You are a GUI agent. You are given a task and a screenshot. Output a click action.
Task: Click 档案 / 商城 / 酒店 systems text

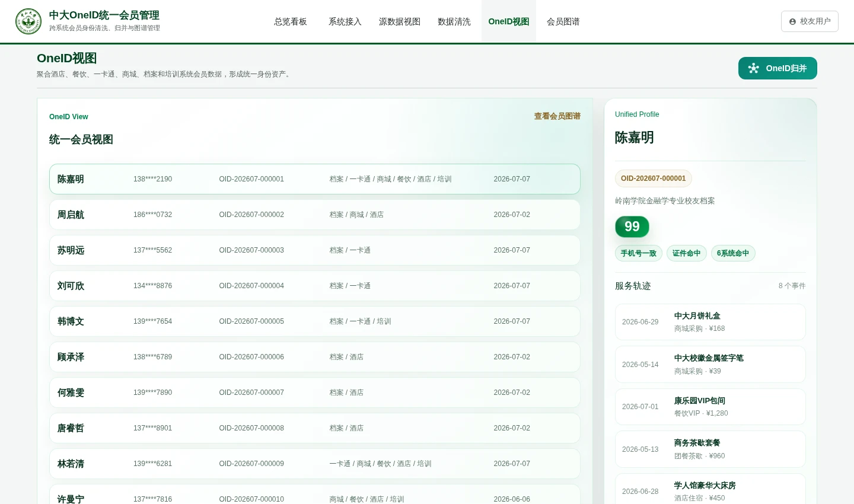[356, 215]
